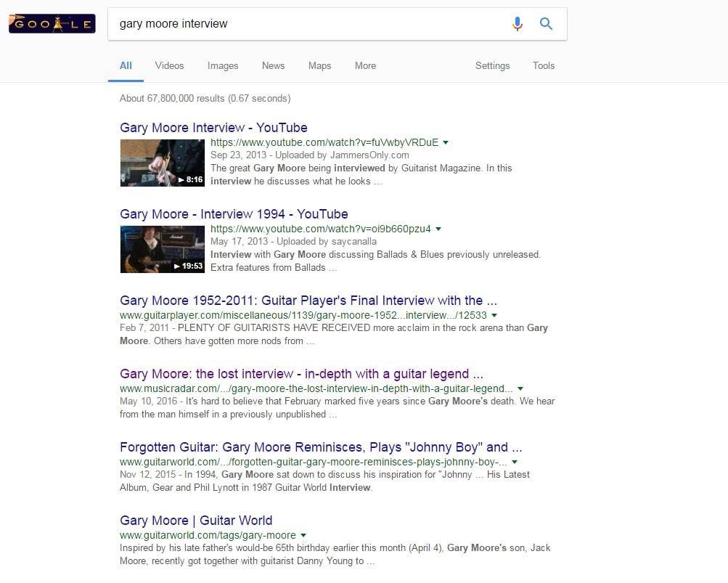Image resolution: width=728 pixels, height=583 pixels.
Task: Click 'About 67,800,000 results' text
Action: [205, 99]
